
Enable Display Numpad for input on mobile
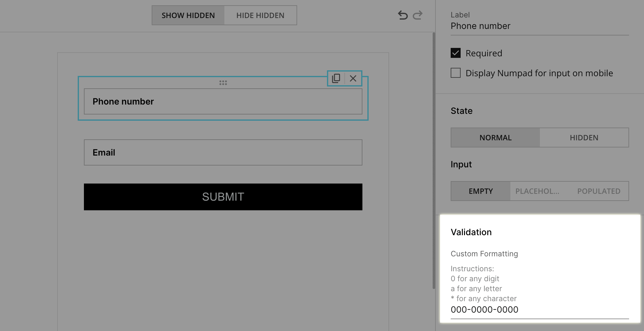(456, 73)
